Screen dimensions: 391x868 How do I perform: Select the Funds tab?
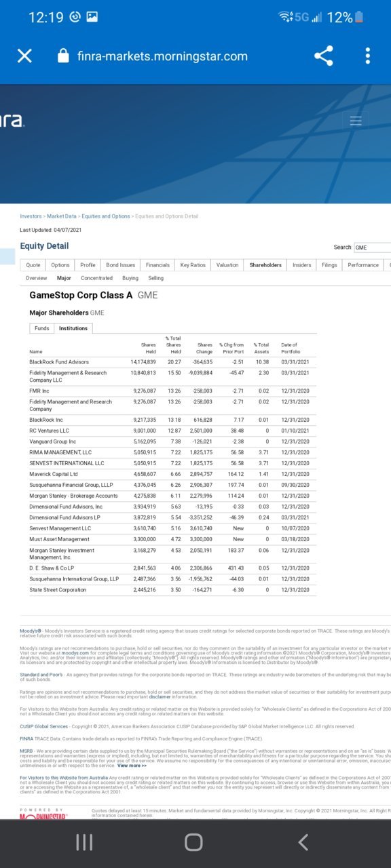tap(42, 328)
